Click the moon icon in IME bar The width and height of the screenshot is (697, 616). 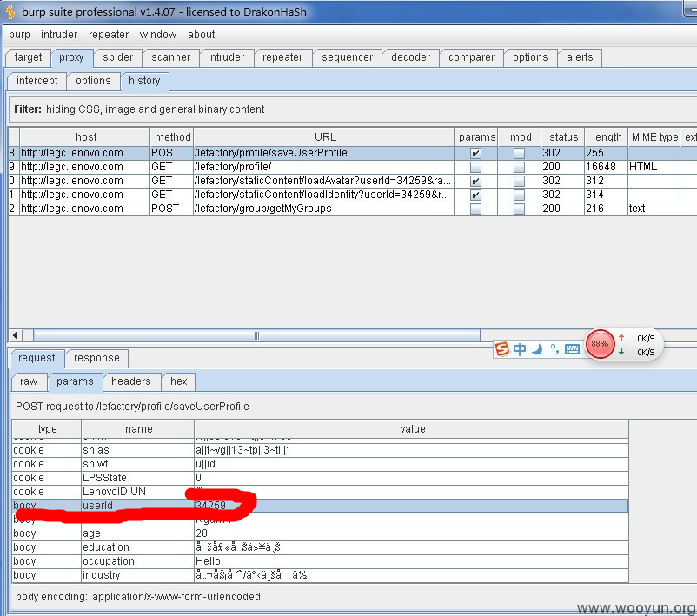point(537,349)
